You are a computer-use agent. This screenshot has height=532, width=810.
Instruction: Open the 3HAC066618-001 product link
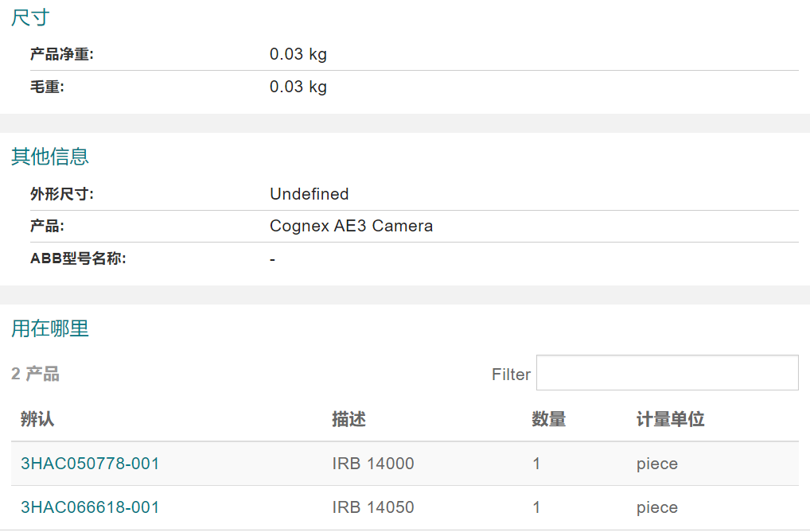(90, 507)
